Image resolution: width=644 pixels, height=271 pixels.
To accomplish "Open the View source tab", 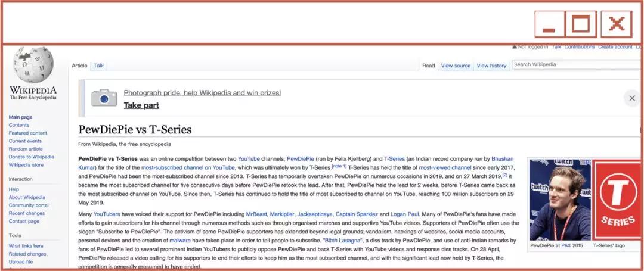I will [x=456, y=66].
